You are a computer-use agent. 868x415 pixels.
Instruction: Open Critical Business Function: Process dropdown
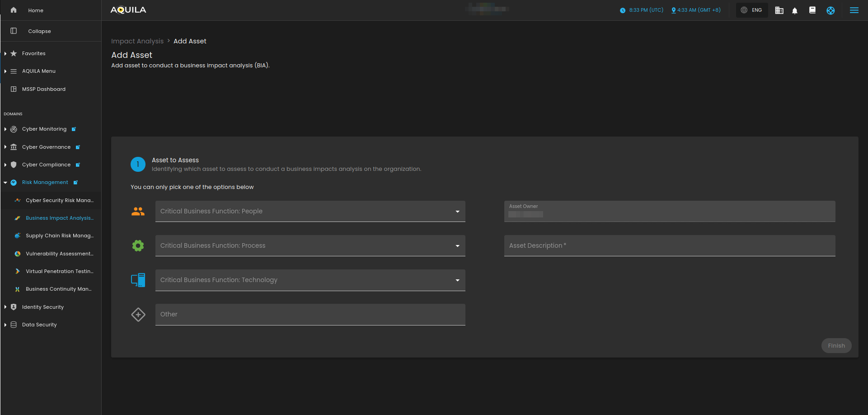310,245
